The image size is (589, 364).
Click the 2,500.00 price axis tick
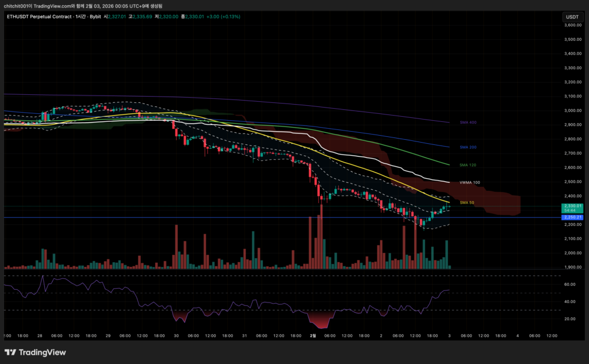572,182
